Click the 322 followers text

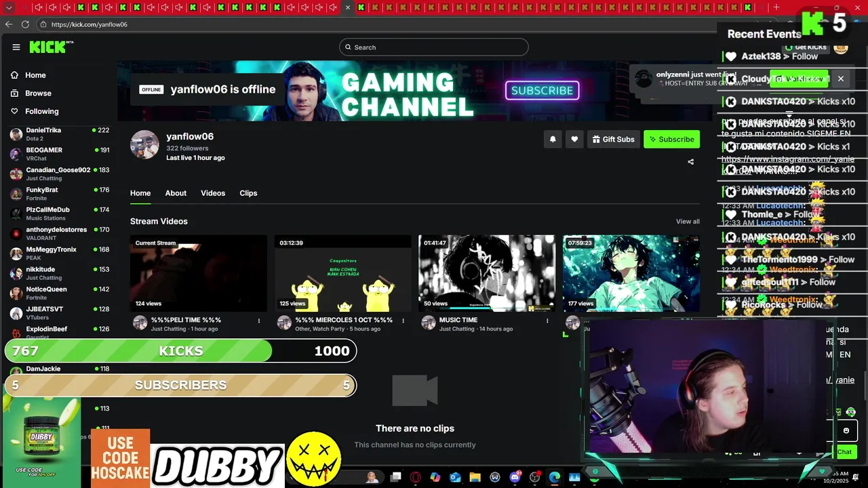click(187, 148)
